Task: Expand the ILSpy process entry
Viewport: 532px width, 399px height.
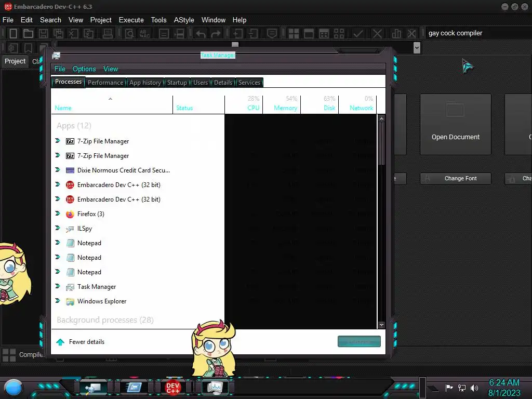Action: tap(58, 228)
